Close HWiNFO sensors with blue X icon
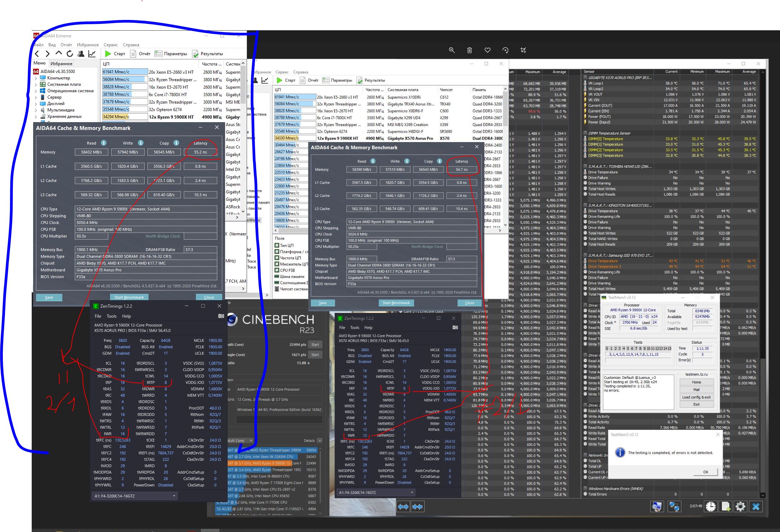The height and width of the screenshot is (532, 780). click(755, 506)
